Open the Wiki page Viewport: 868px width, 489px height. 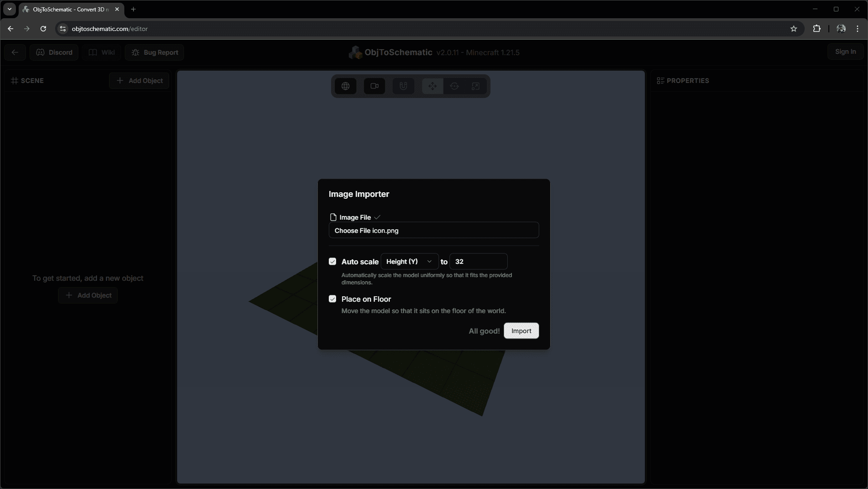[x=102, y=52]
